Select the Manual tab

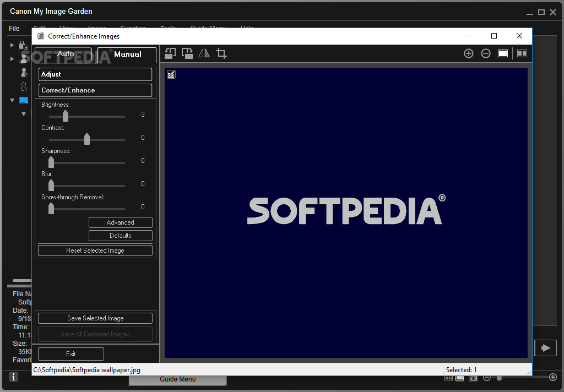pos(127,55)
